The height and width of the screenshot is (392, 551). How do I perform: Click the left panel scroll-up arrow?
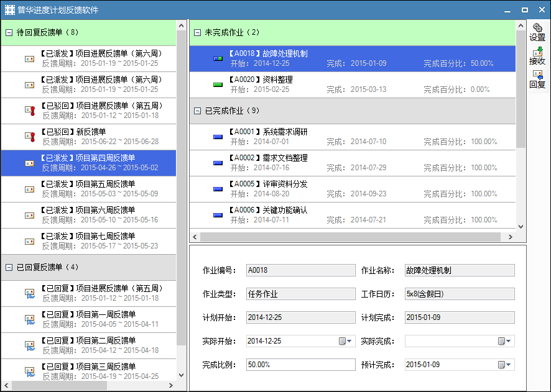[x=182, y=25]
